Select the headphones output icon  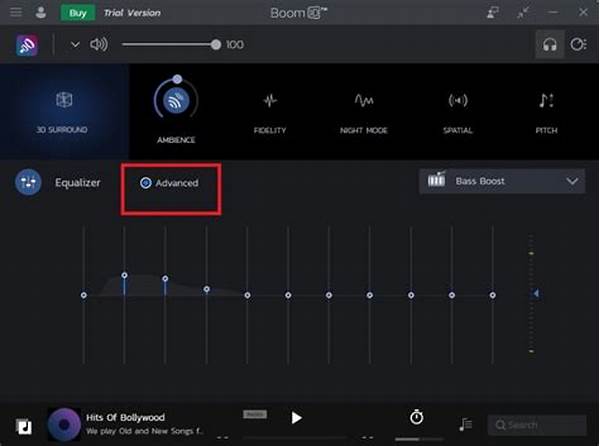549,44
